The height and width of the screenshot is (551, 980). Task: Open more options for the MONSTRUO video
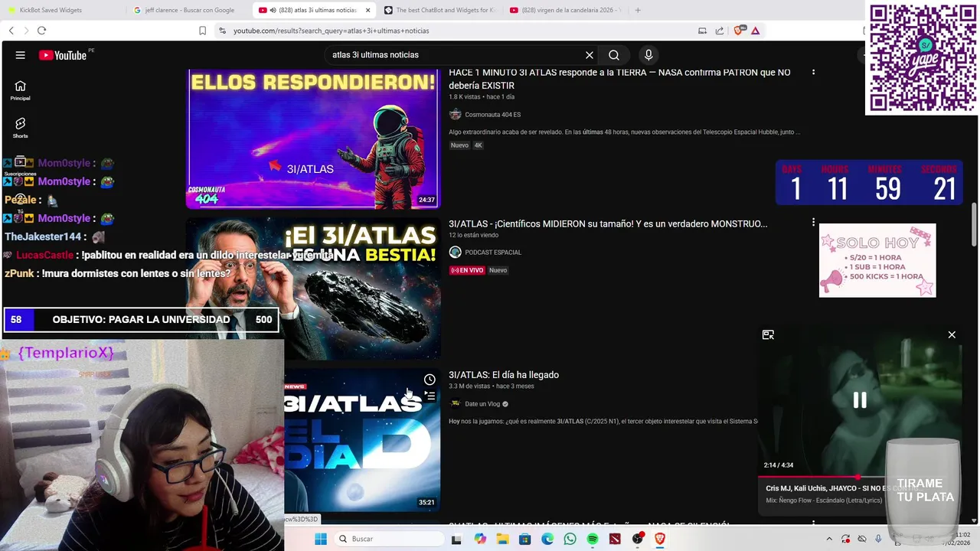(x=813, y=223)
